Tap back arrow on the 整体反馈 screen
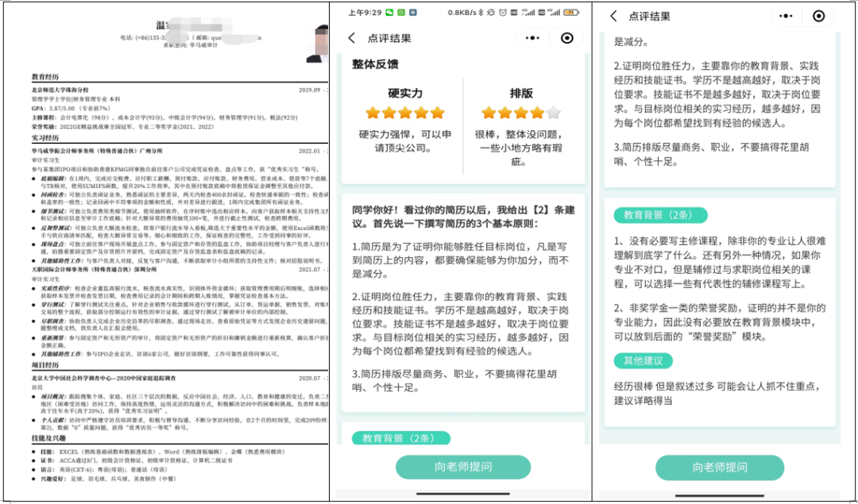Image resolution: width=858 pixels, height=504 pixels. [x=352, y=38]
